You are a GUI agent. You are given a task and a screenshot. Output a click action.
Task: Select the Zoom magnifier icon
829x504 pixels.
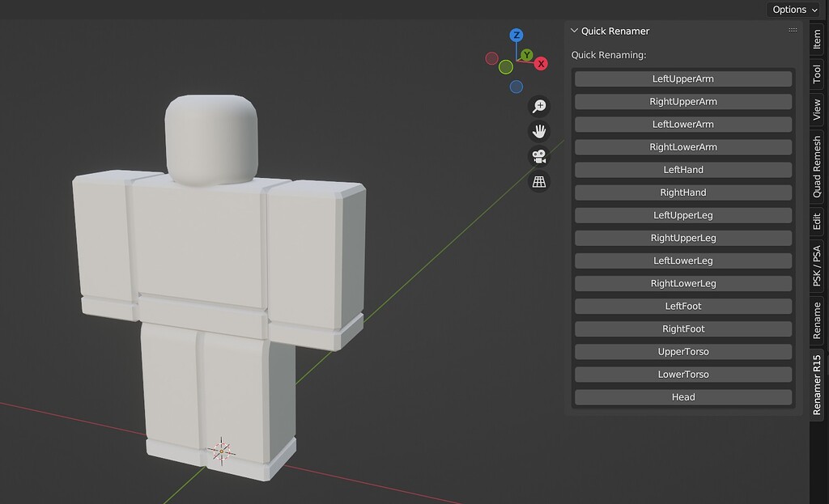pyautogui.click(x=540, y=106)
